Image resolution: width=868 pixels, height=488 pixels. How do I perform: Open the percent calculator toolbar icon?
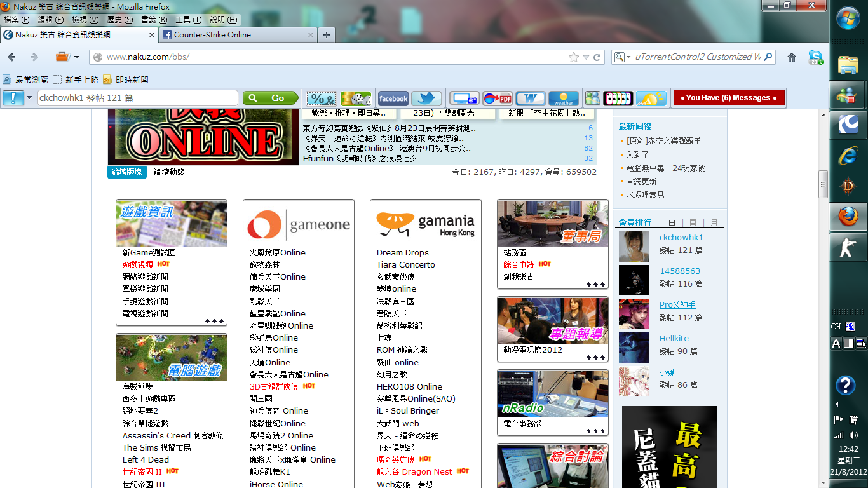tap(322, 98)
